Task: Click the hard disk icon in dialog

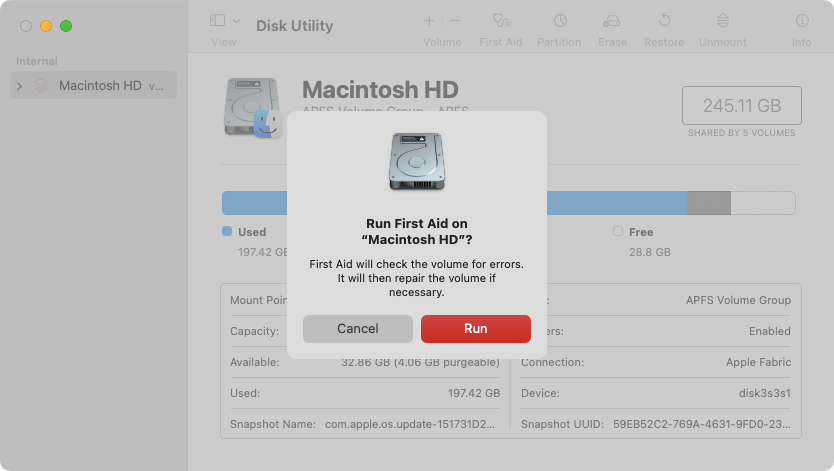Action: (417, 162)
